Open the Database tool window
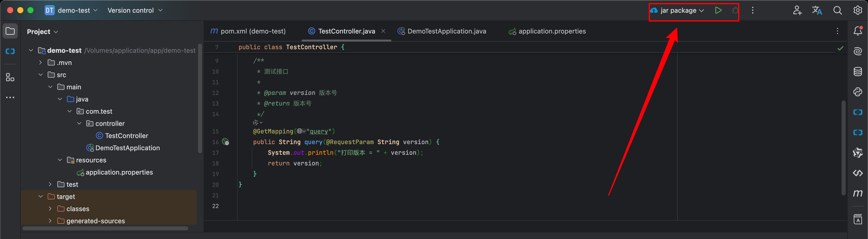Image resolution: width=868 pixels, height=239 pixels. 858,72
